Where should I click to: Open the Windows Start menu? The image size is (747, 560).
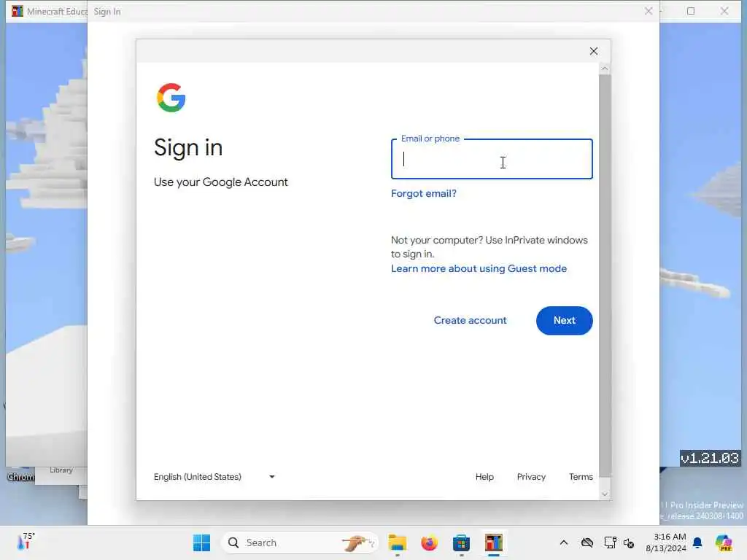(x=201, y=542)
